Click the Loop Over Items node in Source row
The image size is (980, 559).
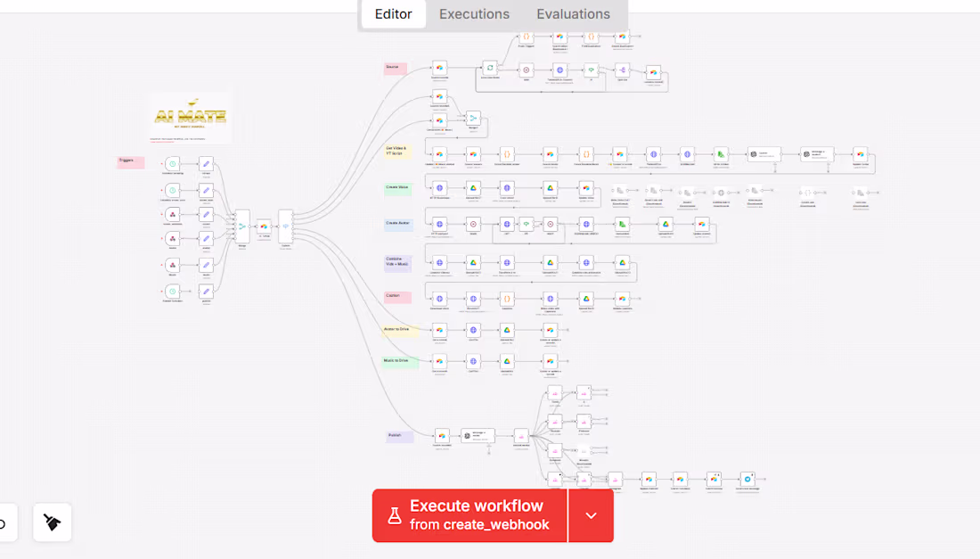click(x=490, y=68)
